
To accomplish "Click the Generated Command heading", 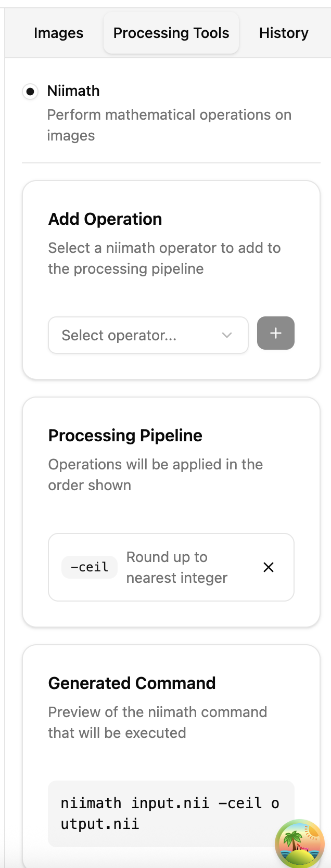I will point(132,683).
